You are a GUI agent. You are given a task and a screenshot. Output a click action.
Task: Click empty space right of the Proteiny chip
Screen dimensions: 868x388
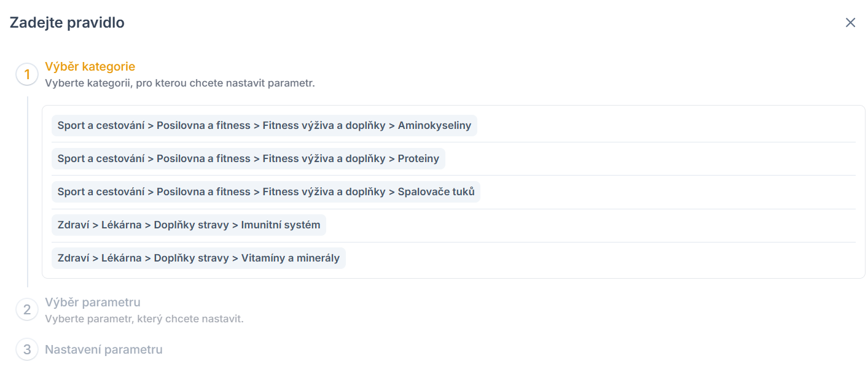645,159
